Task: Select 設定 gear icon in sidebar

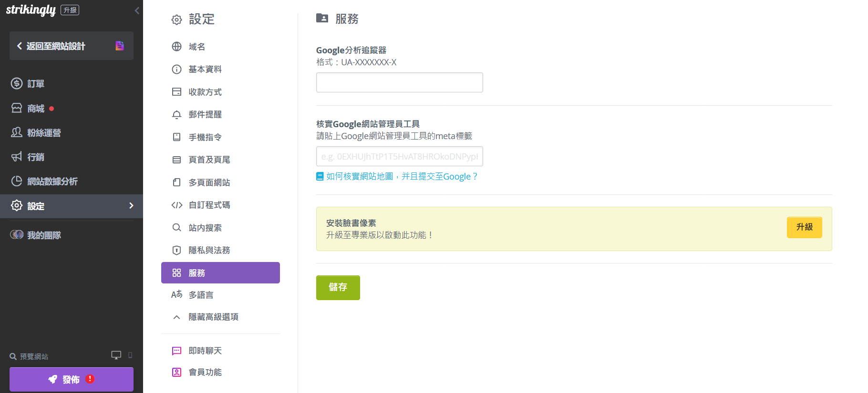Action: point(17,205)
